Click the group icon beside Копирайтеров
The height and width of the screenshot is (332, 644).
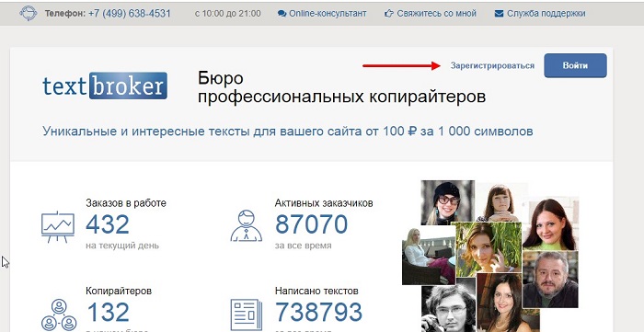(59, 315)
